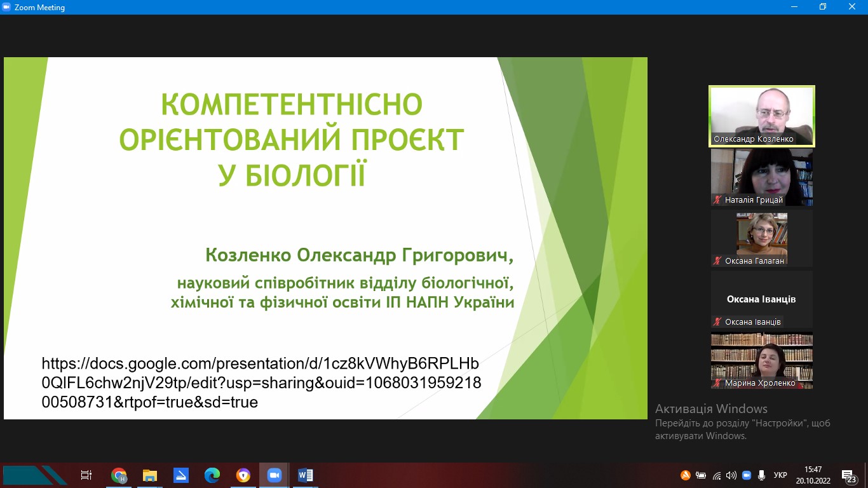This screenshot has height=488, width=868.
Task: Minimize the Zoom Meeting window
Action: point(794,7)
